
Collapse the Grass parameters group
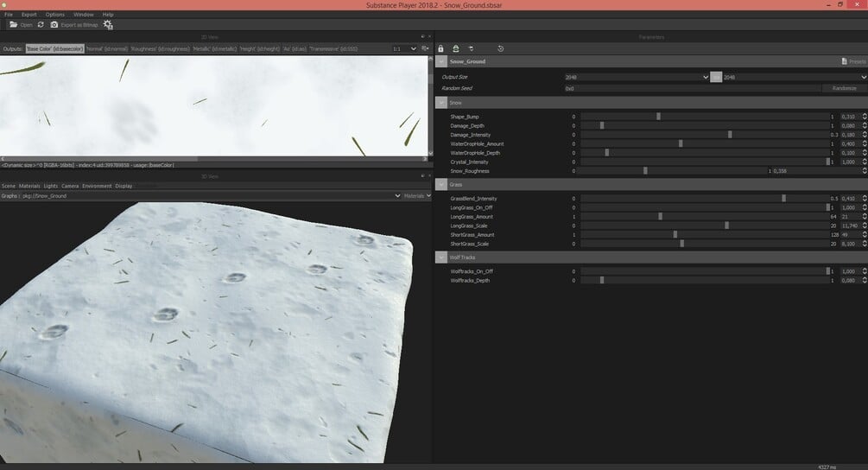click(441, 184)
